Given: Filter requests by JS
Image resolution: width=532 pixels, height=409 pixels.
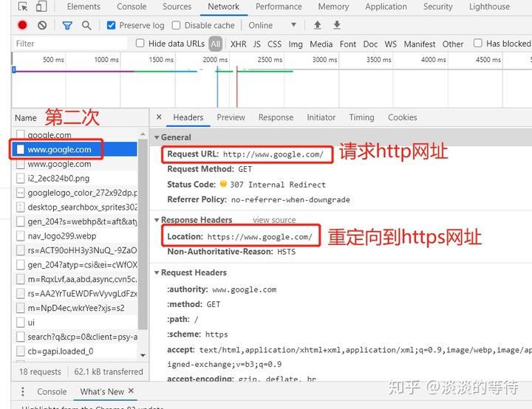Looking at the screenshot, I should pyautogui.click(x=257, y=44).
